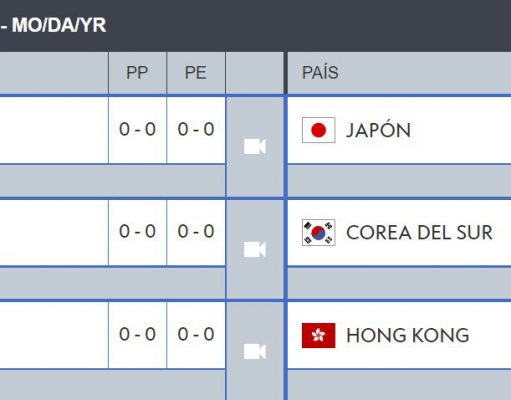
Task: Open the HONG KONG country link
Action: point(408,335)
